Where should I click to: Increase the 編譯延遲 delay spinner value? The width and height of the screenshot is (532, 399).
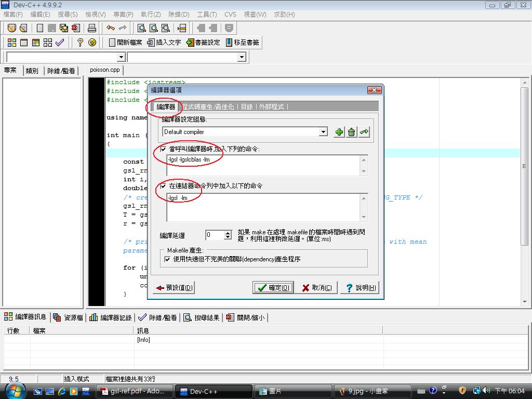click(228, 233)
